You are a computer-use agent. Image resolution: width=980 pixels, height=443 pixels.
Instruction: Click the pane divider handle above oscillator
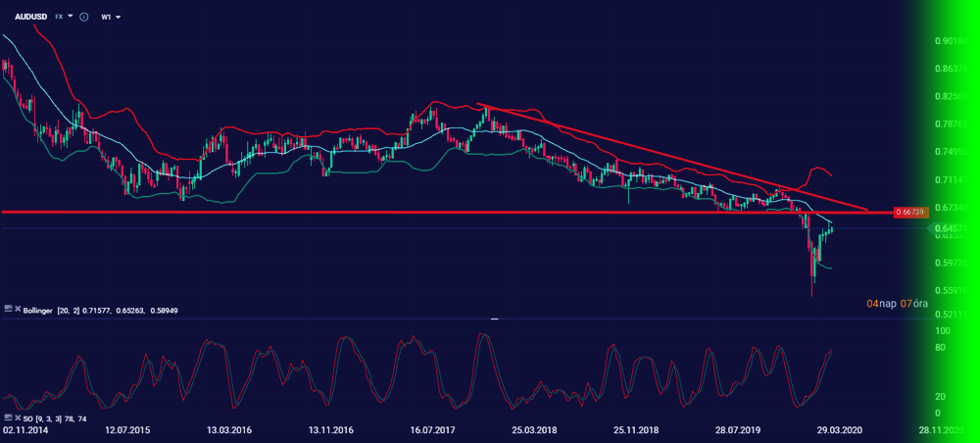click(494, 320)
